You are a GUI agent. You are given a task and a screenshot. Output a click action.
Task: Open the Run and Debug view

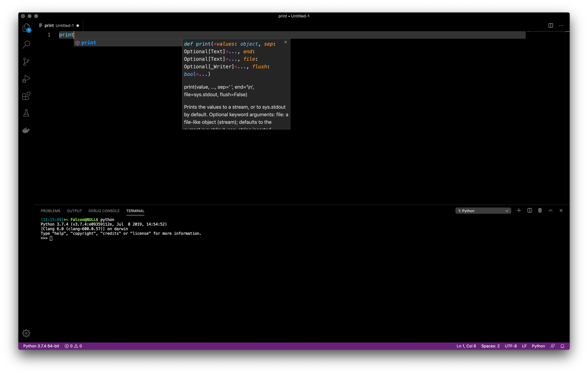[26, 79]
